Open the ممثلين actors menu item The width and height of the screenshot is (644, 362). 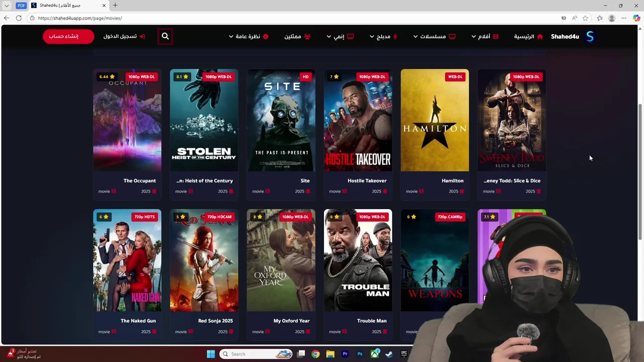(297, 36)
